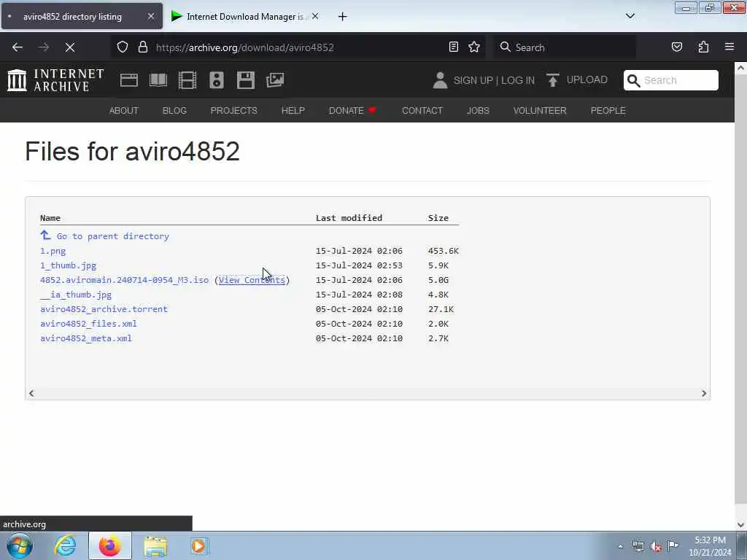
Task: Click listing scroll left arrow
Action: point(31,393)
